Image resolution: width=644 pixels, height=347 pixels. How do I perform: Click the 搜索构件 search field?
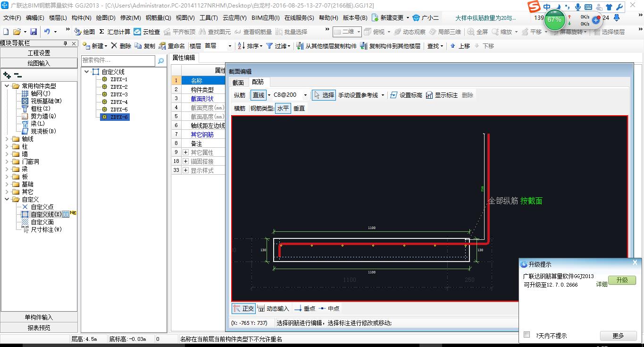118,60
